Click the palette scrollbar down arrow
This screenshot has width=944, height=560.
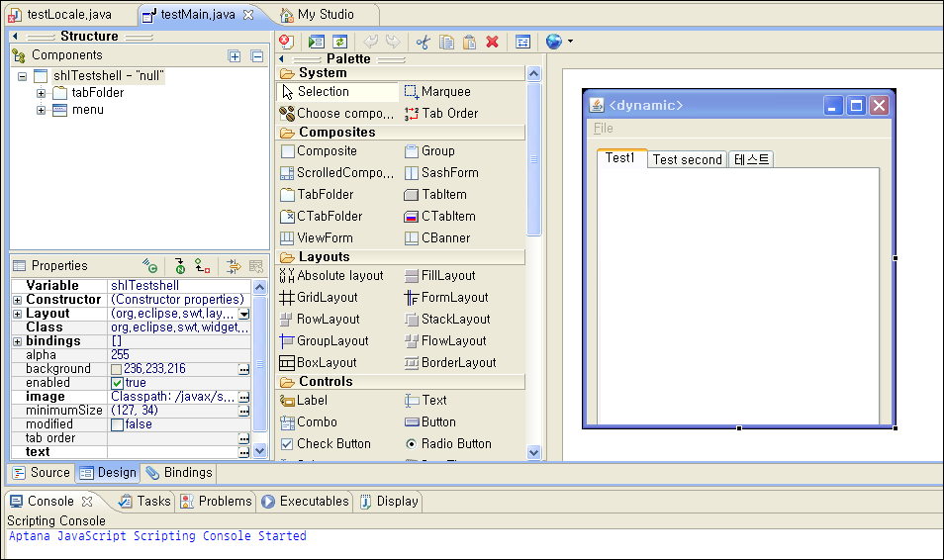[x=534, y=452]
